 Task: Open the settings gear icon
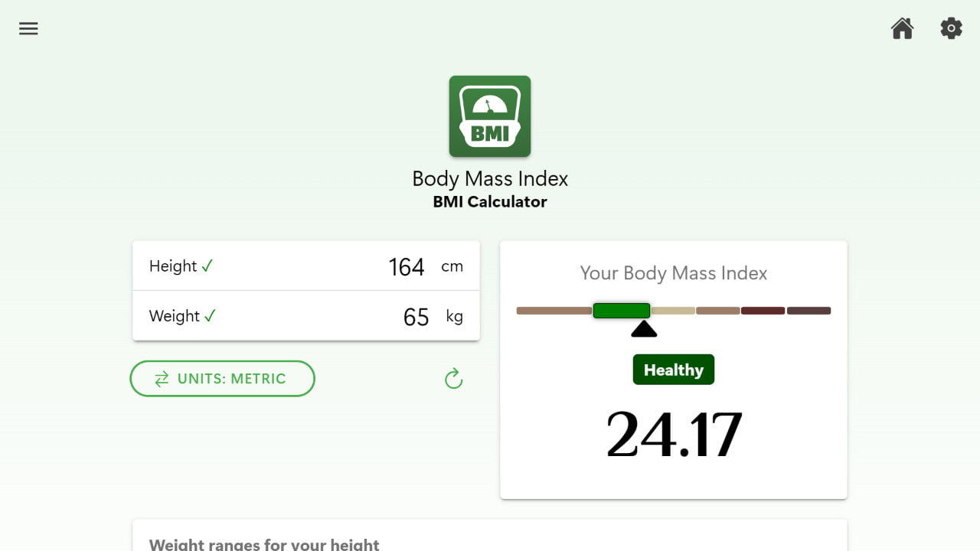[x=951, y=28]
